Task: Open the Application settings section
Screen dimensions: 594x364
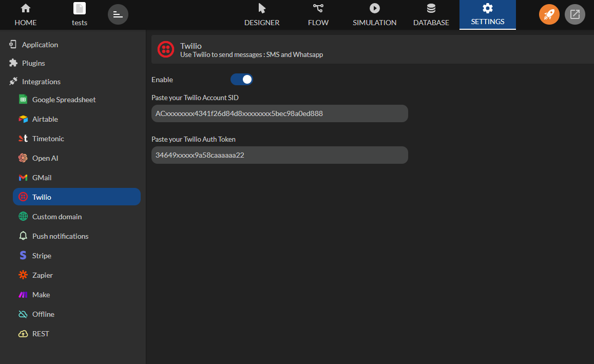Action: (x=40, y=45)
